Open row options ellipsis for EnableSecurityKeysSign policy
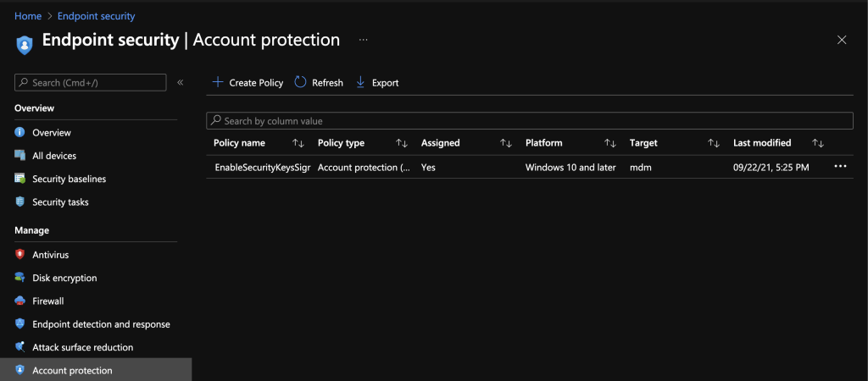Viewport: 868px width, 381px height. pos(840,167)
